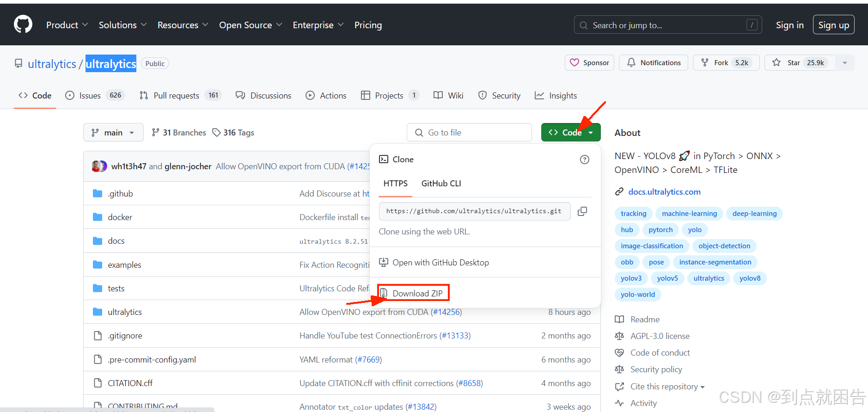Click the .gitignore file icon

coord(98,336)
